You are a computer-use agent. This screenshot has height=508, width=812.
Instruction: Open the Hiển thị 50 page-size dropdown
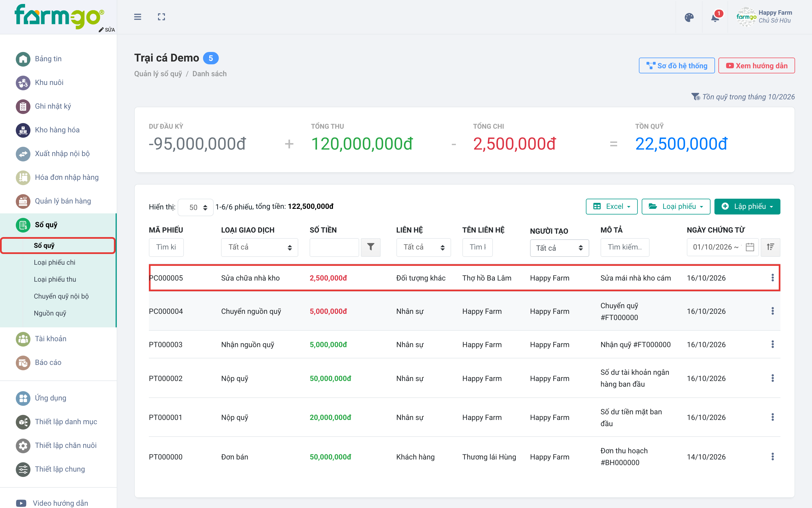[196, 207]
